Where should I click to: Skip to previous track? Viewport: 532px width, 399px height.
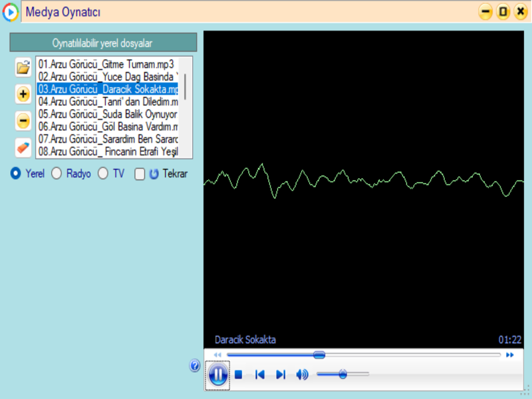click(259, 374)
